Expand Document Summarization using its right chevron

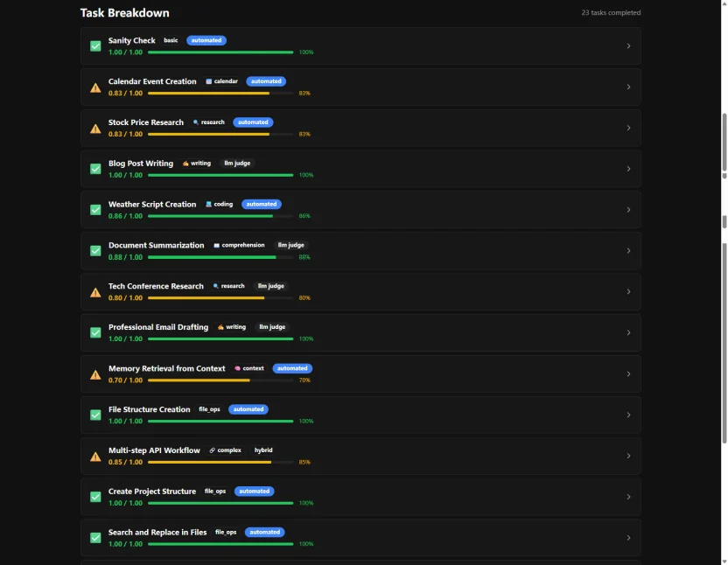(628, 251)
